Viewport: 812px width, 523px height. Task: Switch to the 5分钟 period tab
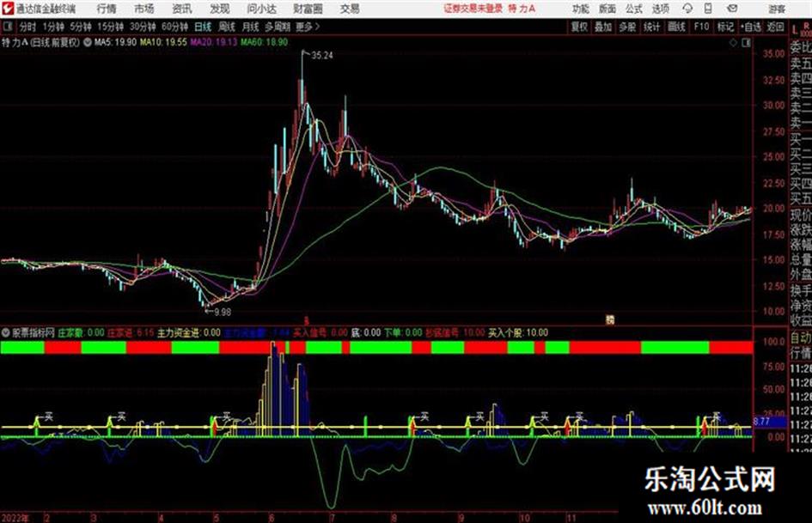click(81, 27)
